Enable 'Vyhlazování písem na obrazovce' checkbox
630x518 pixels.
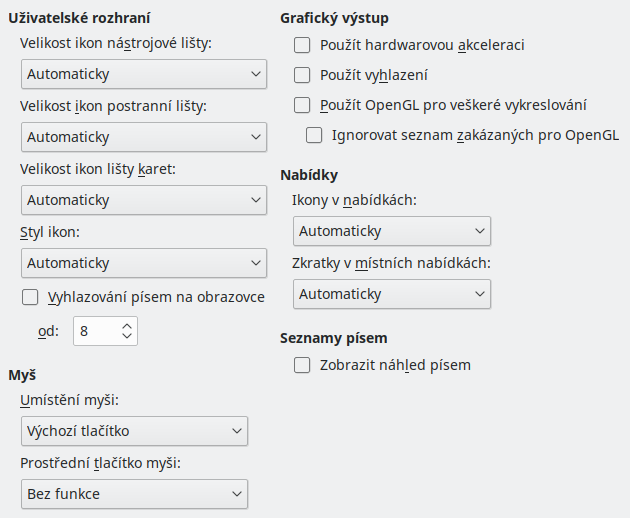coord(30,296)
